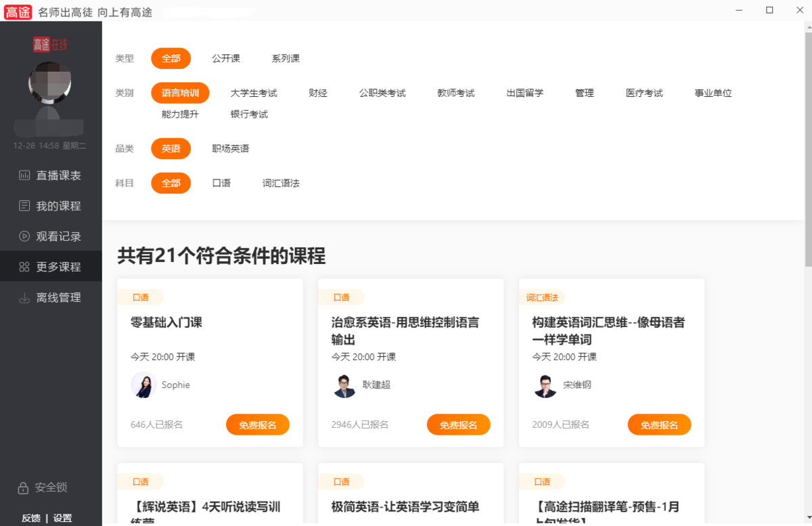The image size is (812, 526).
Task: Click the 直播课表 calendar icon in sidebar
Action: point(24,175)
